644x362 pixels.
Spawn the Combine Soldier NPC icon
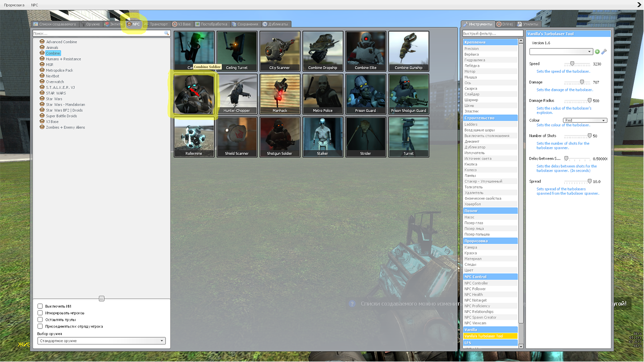pyautogui.click(x=194, y=94)
